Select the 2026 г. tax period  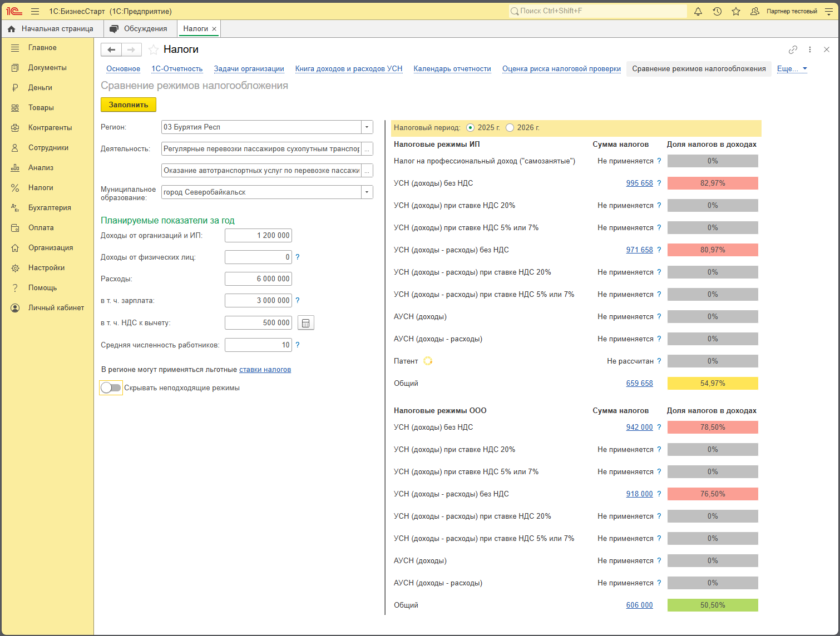[510, 128]
